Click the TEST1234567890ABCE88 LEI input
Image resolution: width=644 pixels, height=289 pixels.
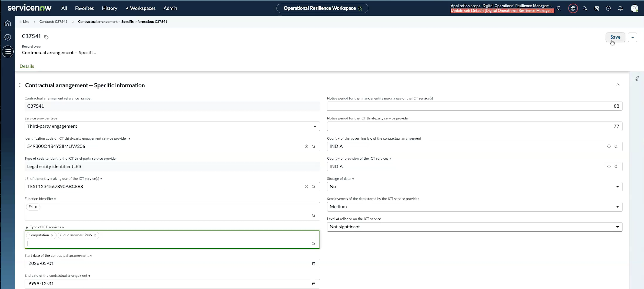click(172, 187)
